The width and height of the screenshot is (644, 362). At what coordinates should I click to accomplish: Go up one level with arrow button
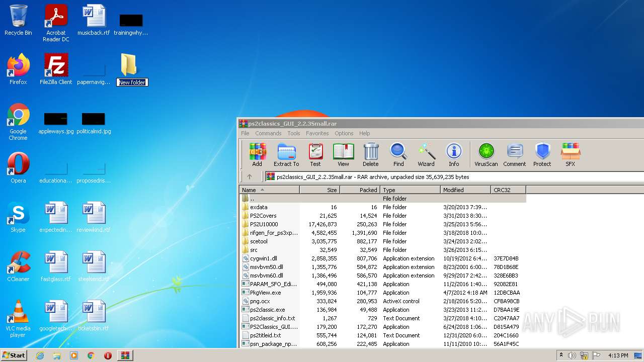250,176
